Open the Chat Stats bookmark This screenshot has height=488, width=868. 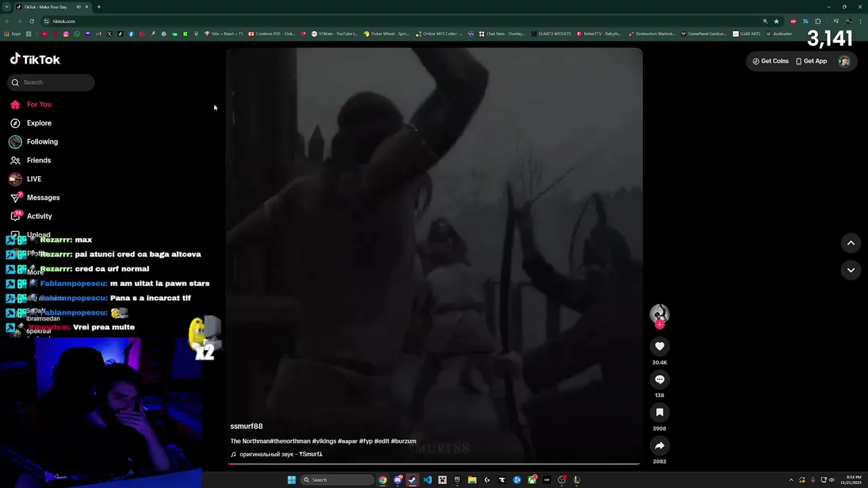pyautogui.click(x=502, y=34)
